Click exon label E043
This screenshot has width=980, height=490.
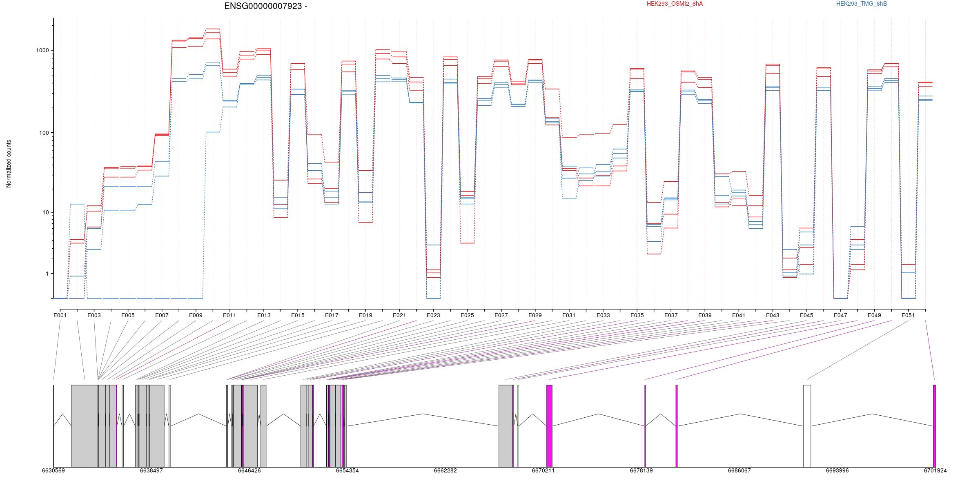point(773,315)
